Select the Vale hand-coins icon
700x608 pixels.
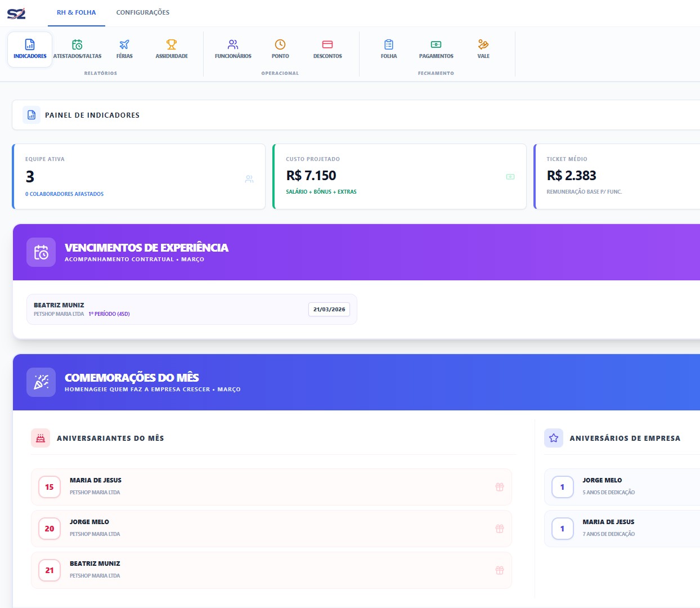tap(483, 44)
